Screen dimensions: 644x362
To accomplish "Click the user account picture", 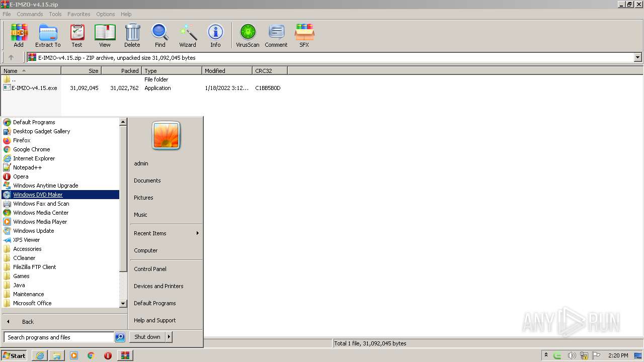I will tap(166, 136).
